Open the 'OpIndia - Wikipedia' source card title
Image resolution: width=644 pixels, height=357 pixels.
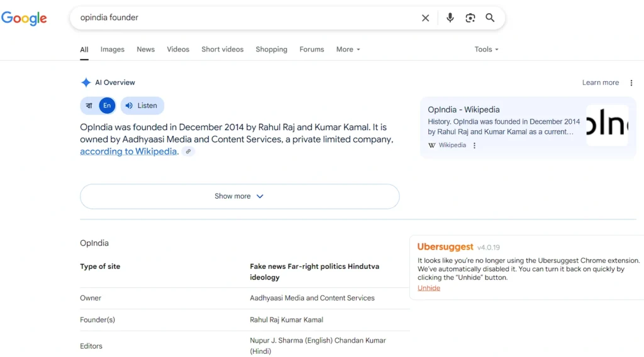click(464, 109)
